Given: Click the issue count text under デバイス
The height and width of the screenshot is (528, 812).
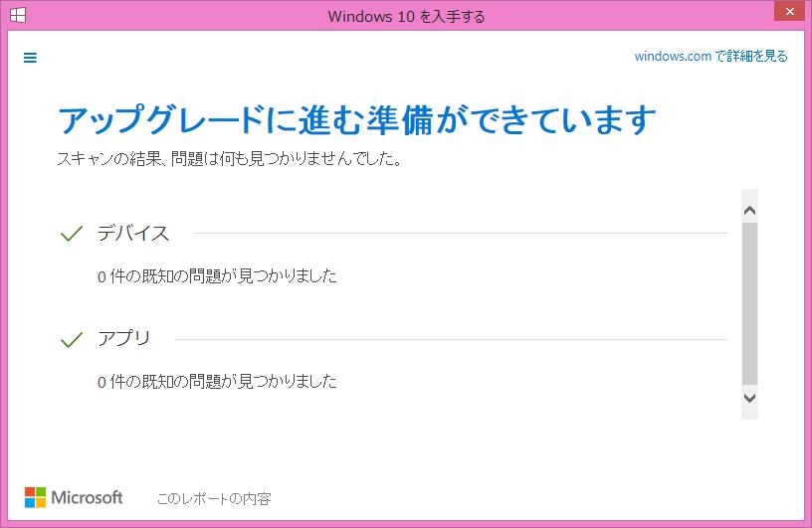Looking at the screenshot, I should [217, 275].
